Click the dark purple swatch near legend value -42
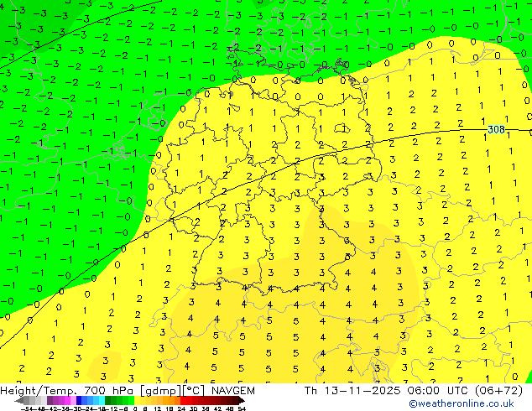Screen dimensions: 532x411 (x=50, y=401)
